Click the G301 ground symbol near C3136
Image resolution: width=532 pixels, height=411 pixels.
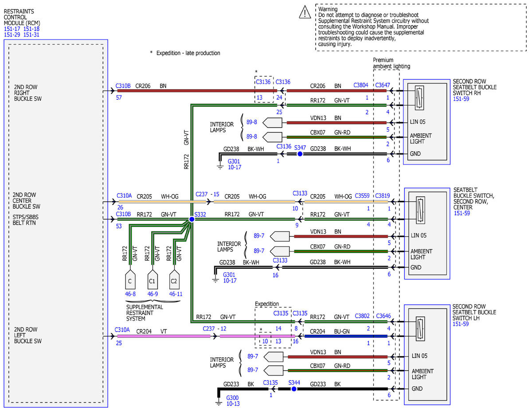[x=220, y=166]
